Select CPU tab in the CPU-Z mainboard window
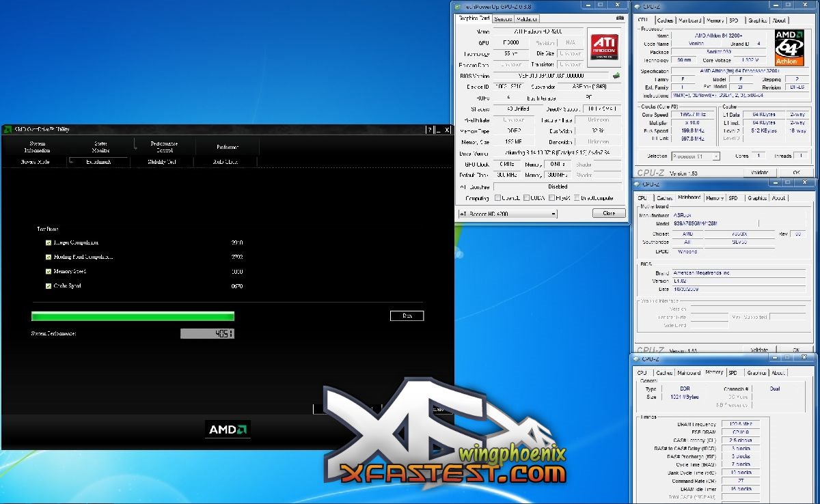820x504 pixels. tap(642, 198)
